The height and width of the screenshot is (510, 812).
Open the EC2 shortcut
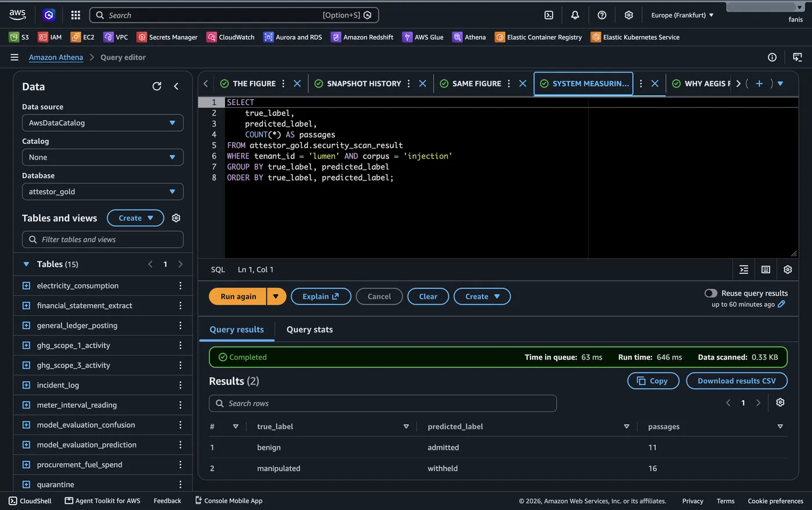click(x=82, y=37)
